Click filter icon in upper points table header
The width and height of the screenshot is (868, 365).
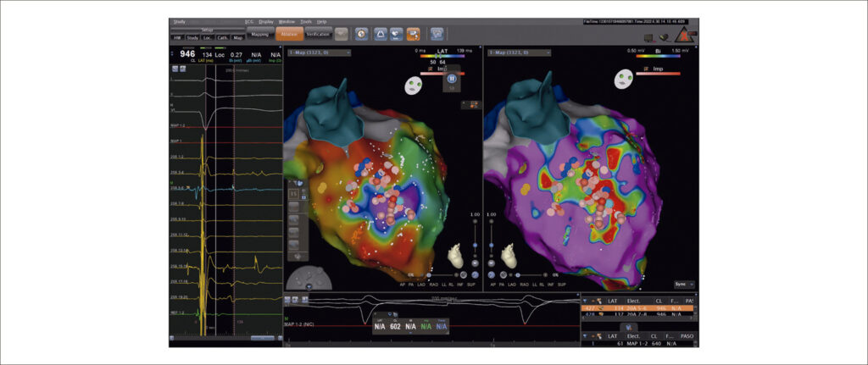pyautogui.click(x=584, y=301)
